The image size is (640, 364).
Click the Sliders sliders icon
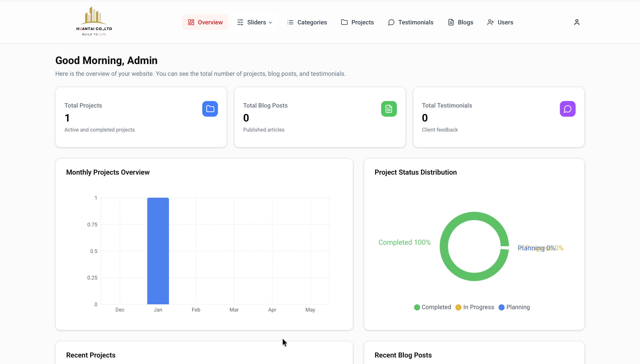pos(240,22)
